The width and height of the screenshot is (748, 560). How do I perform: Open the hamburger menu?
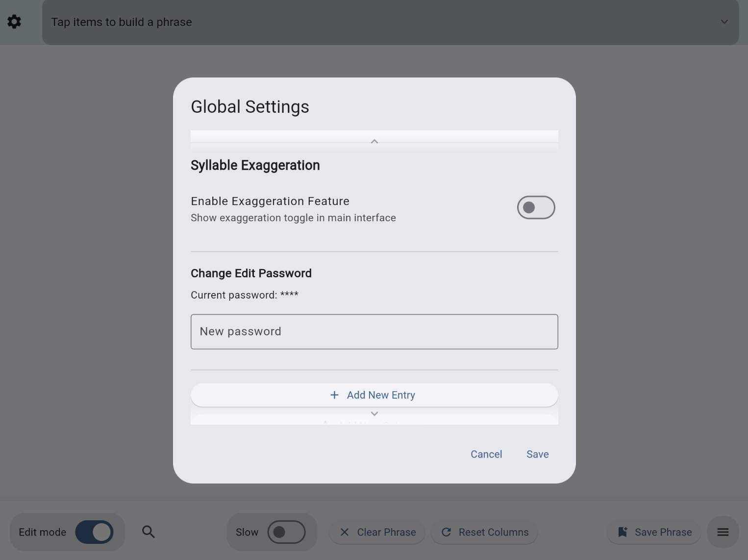(x=723, y=532)
